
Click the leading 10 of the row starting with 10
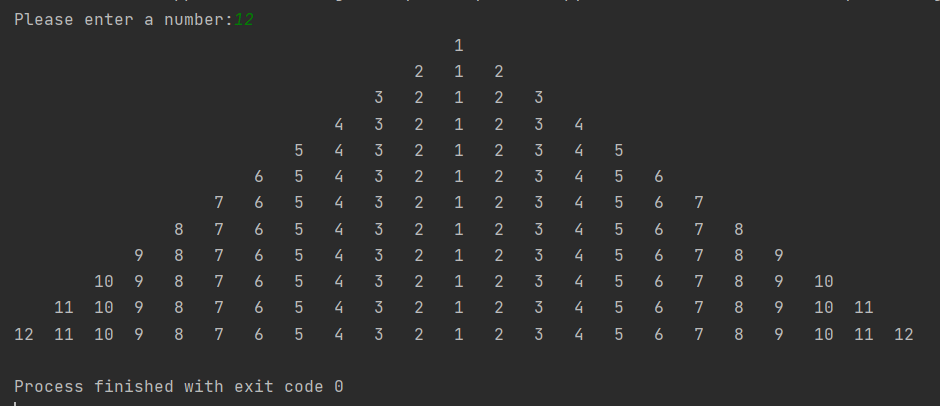click(104, 282)
